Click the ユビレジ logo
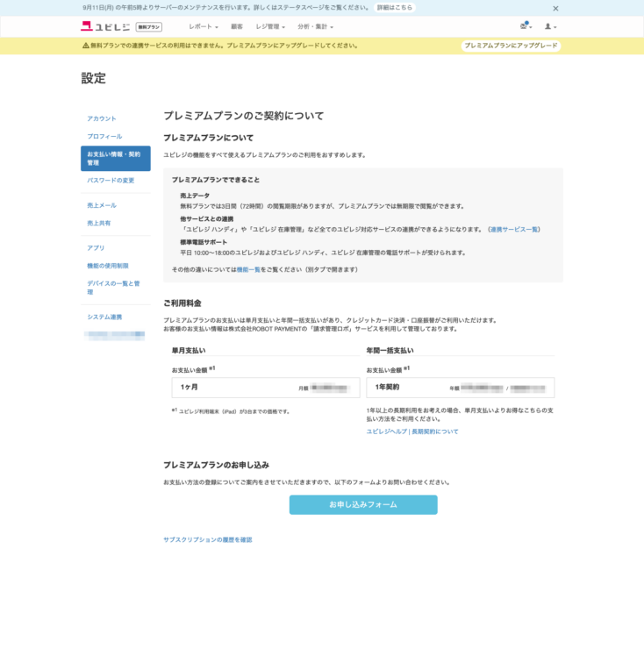 tap(105, 26)
